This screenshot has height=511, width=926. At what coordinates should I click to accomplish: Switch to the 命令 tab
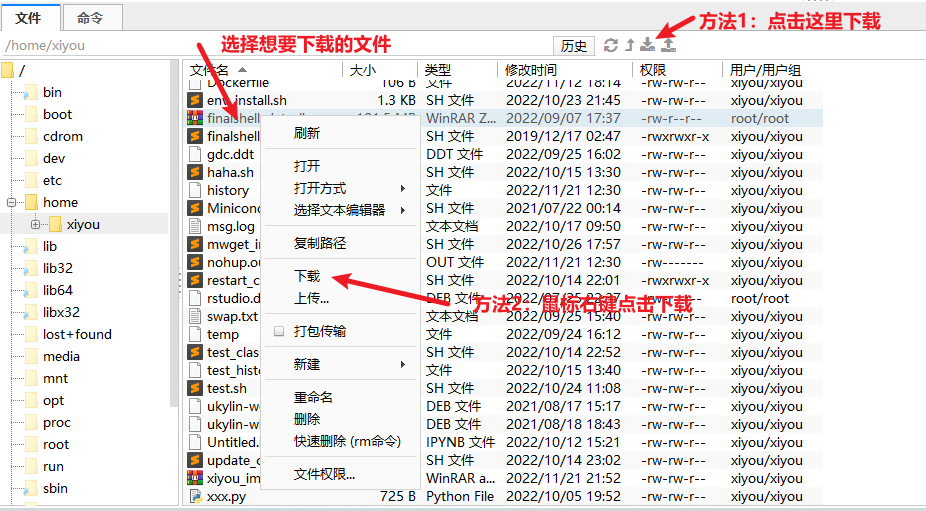pyautogui.click(x=92, y=18)
